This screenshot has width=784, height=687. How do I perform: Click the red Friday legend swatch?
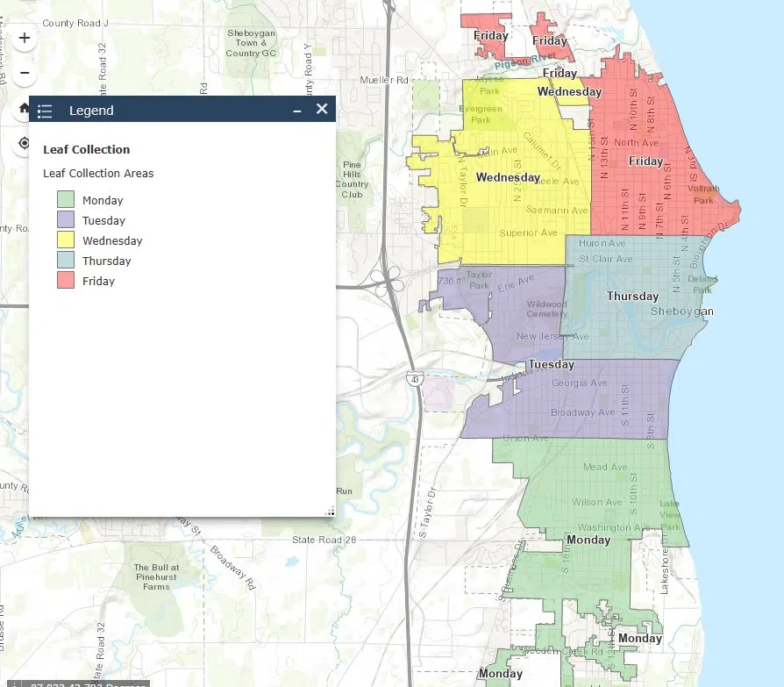pos(66,281)
